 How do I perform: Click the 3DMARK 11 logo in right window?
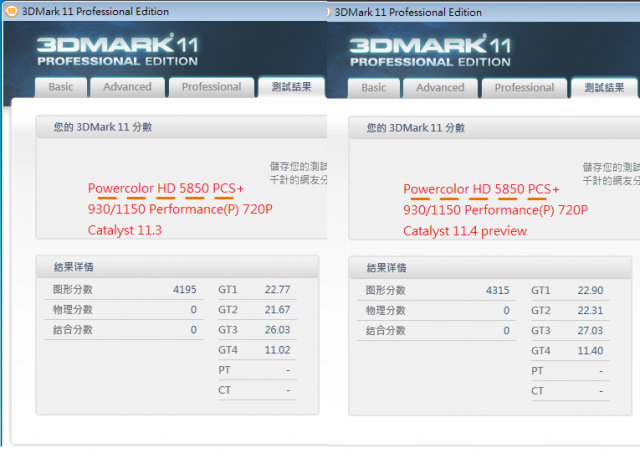point(430,51)
